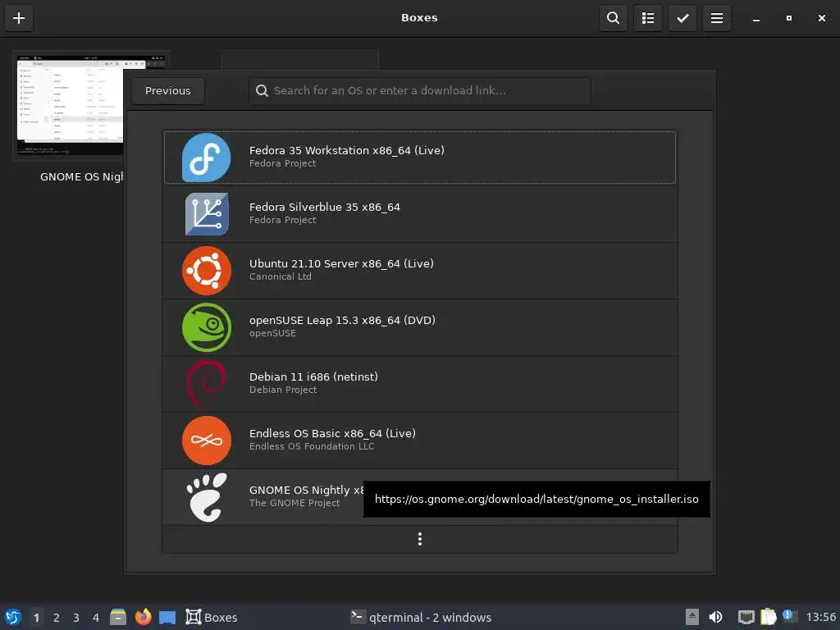Open the hamburger menu in Boxes header
Screen dimensions: 840x630
(717, 18)
